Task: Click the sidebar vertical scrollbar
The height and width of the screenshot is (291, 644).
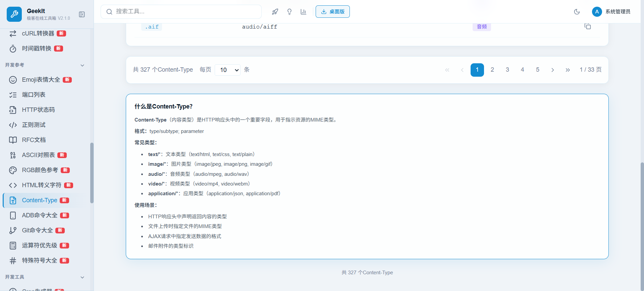Action: [92, 173]
